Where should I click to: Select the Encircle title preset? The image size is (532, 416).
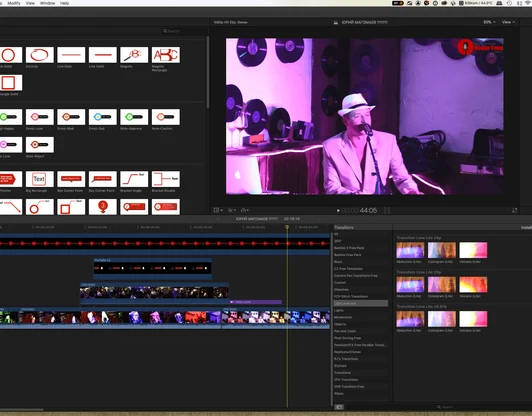40,55
